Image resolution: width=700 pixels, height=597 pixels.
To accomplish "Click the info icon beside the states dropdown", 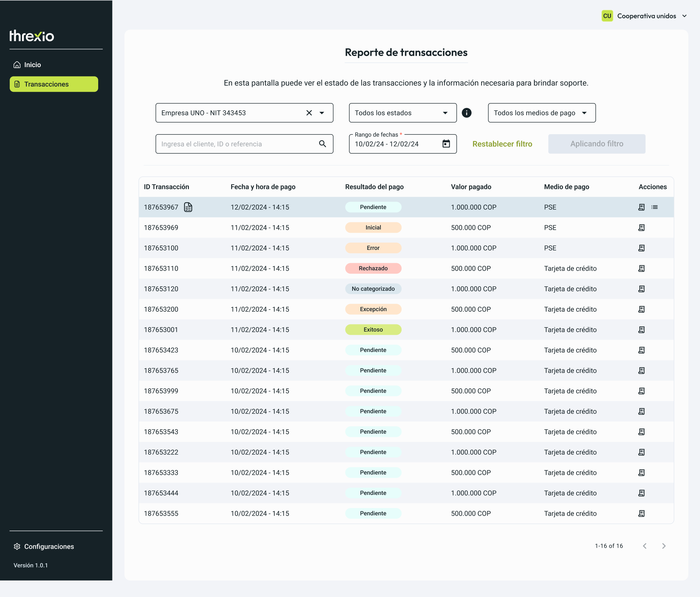I will coord(467,113).
